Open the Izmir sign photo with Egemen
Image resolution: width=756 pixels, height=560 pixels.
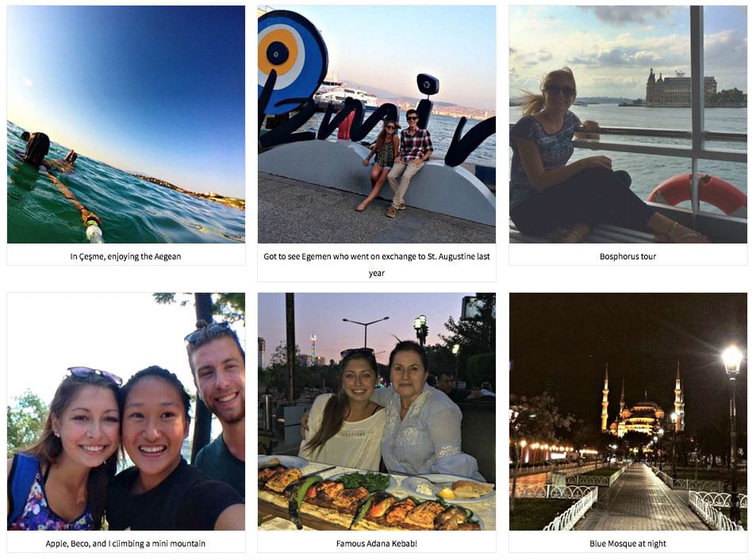coord(377,125)
